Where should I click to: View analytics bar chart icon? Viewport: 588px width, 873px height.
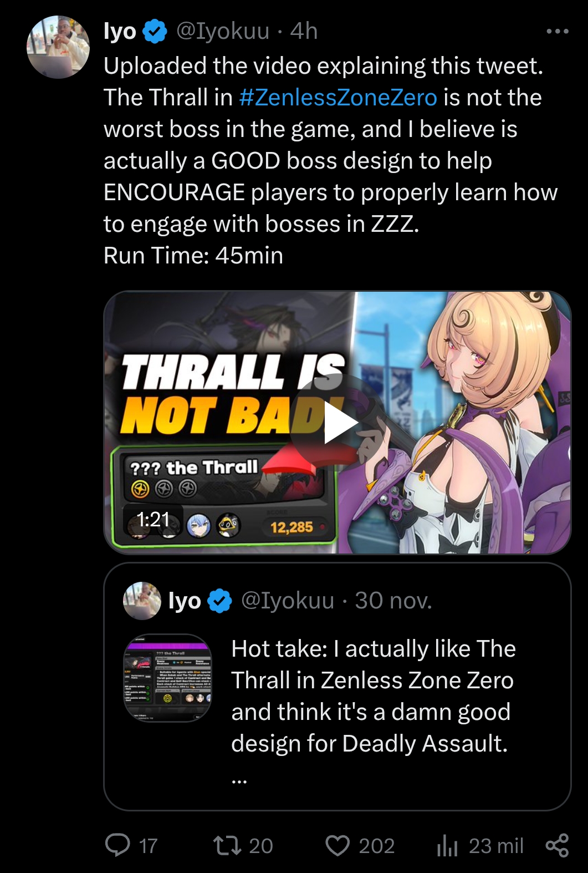pos(447,845)
